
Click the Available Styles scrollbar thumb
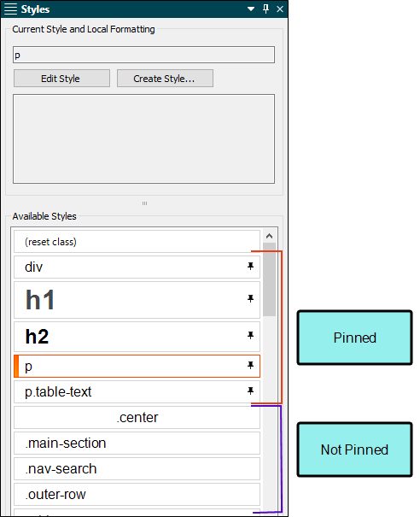point(269,279)
